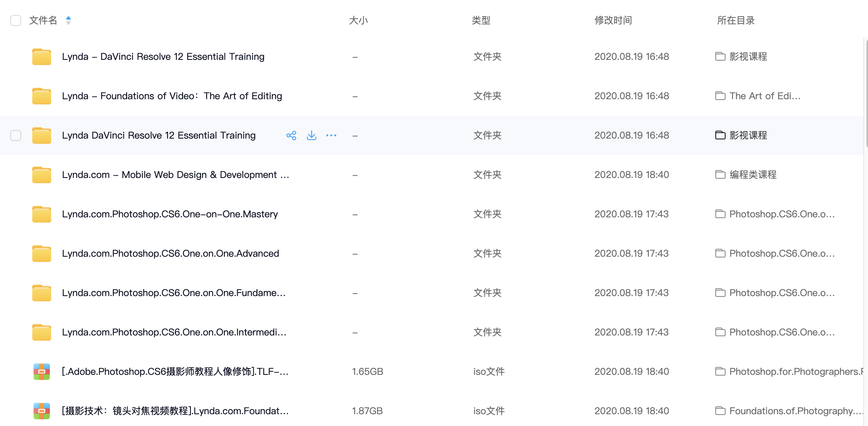Click folder icon of Lynda – DaVinci Resolve 12

[x=42, y=57]
